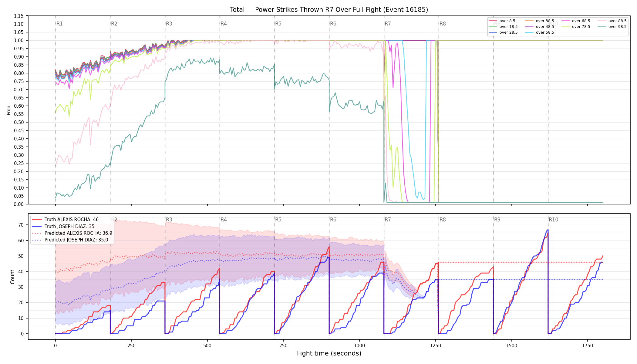Click the 10 tick on Count axis

click(x=21, y=318)
